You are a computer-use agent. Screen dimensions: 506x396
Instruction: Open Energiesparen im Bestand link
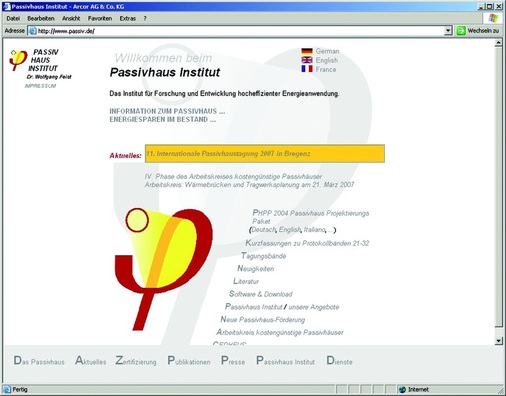coord(163,119)
